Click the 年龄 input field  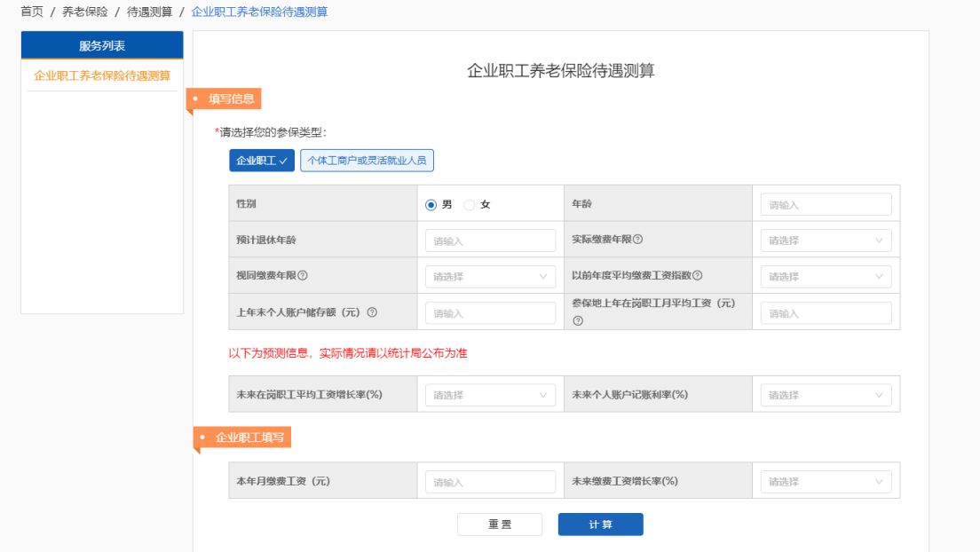click(x=824, y=203)
